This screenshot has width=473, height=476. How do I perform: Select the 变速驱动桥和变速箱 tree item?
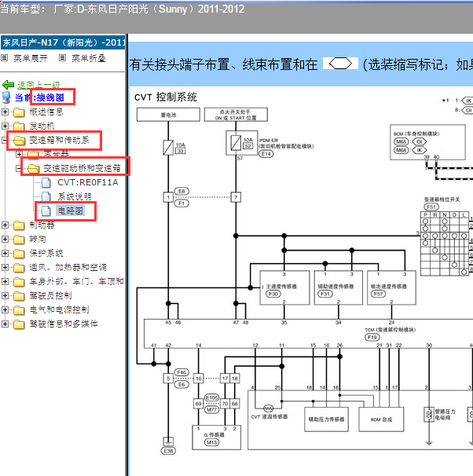click(x=82, y=168)
